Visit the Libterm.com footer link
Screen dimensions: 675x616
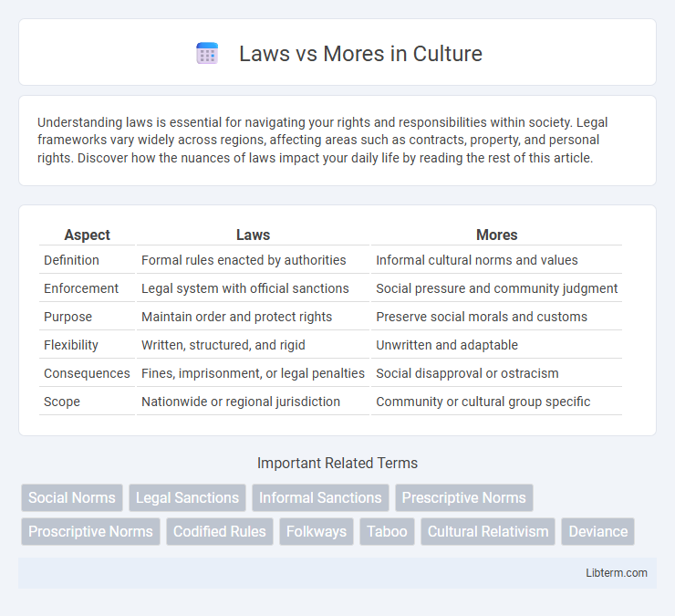coord(616,572)
